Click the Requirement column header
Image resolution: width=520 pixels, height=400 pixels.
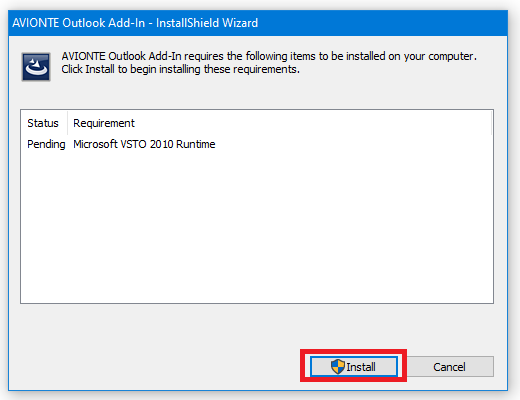click(104, 123)
